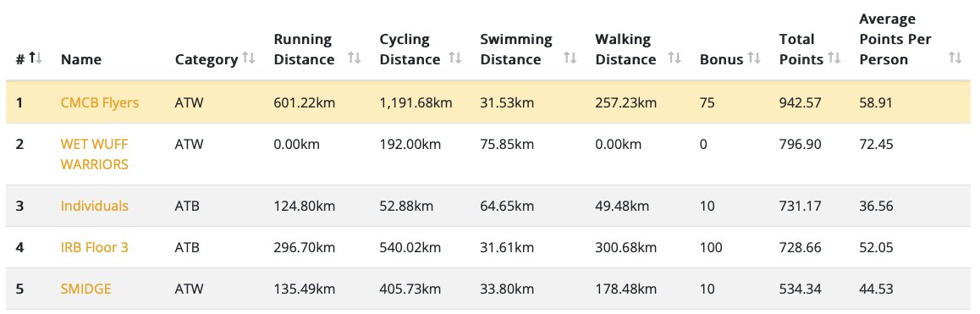Open the SMIDGE team link
980x314 pixels.
click(x=85, y=289)
